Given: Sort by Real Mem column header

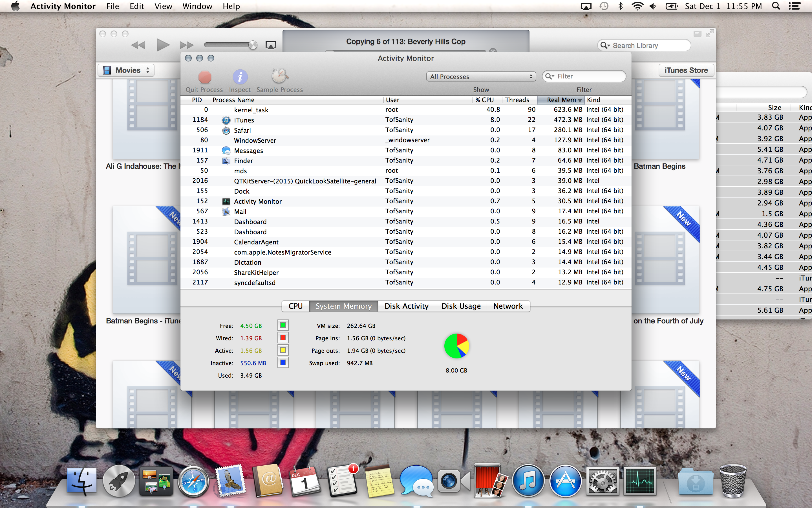Looking at the screenshot, I should click(x=561, y=100).
